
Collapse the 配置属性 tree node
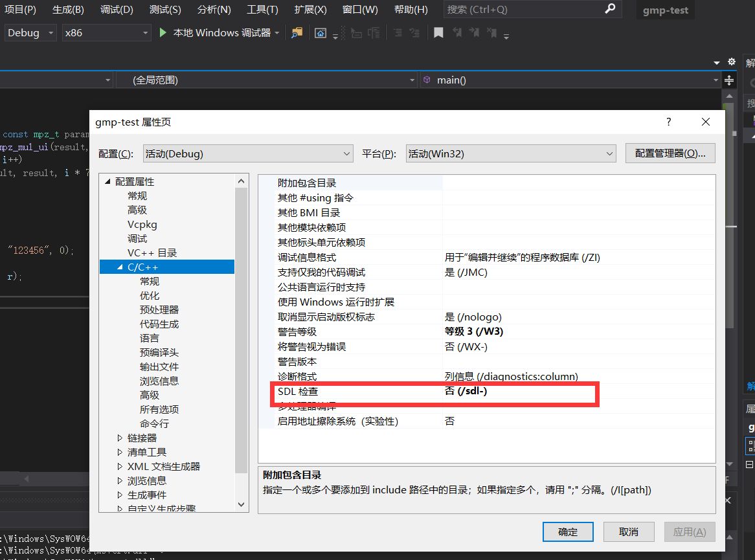pyautogui.click(x=108, y=181)
